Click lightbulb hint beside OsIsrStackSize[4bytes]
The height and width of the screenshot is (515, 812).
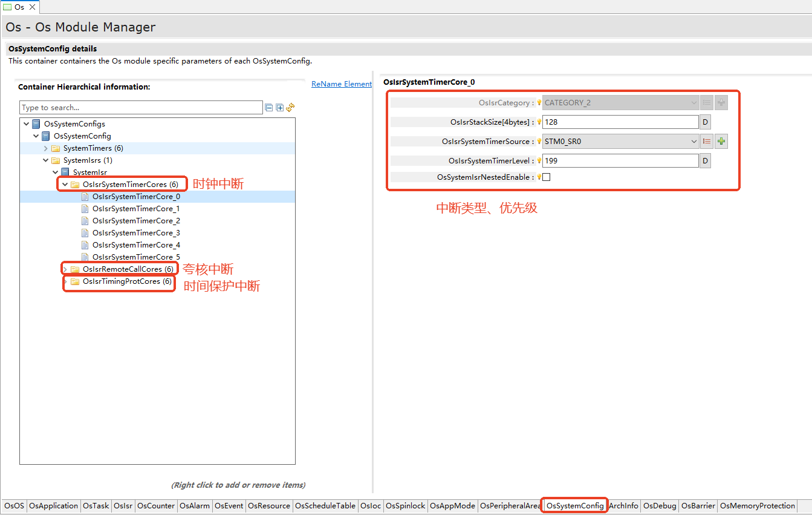pos(539,122)
